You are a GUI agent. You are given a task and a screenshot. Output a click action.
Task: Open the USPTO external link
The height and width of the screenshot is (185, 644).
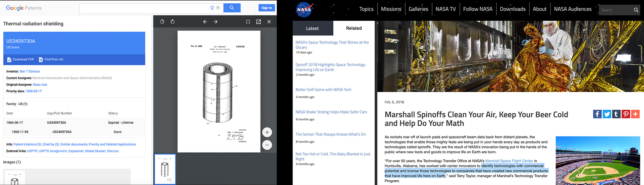tap(32, 151)
